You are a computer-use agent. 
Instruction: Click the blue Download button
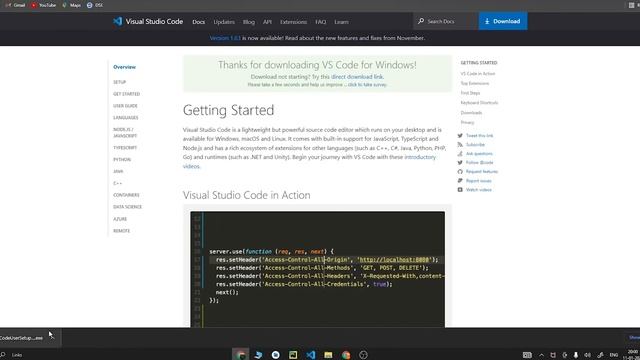tap(503, 21)
